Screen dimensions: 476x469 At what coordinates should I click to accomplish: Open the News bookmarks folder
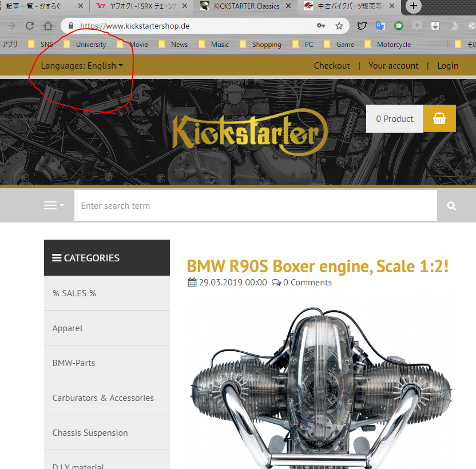tap(173, 45)
